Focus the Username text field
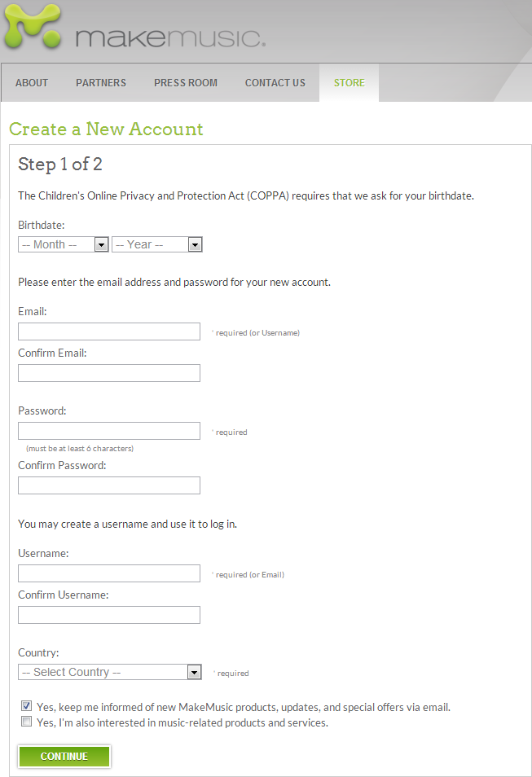Image resolution: width=532 pixels, height=777 pixels. [109, 573]
